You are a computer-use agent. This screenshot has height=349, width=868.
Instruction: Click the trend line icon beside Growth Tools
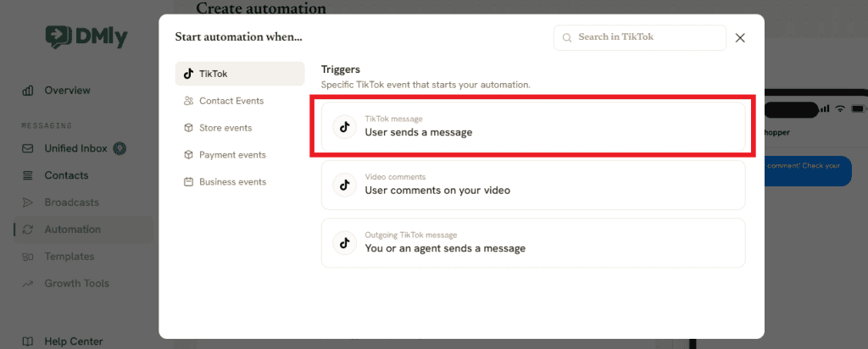[x=27, y=284]
